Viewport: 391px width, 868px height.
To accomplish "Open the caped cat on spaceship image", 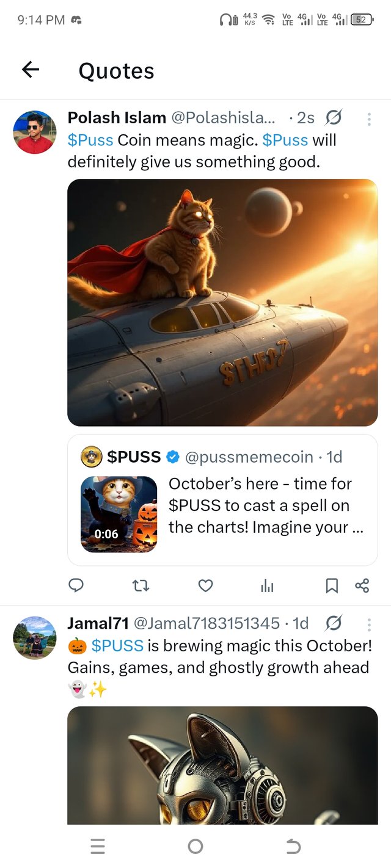I will (222, 302).
